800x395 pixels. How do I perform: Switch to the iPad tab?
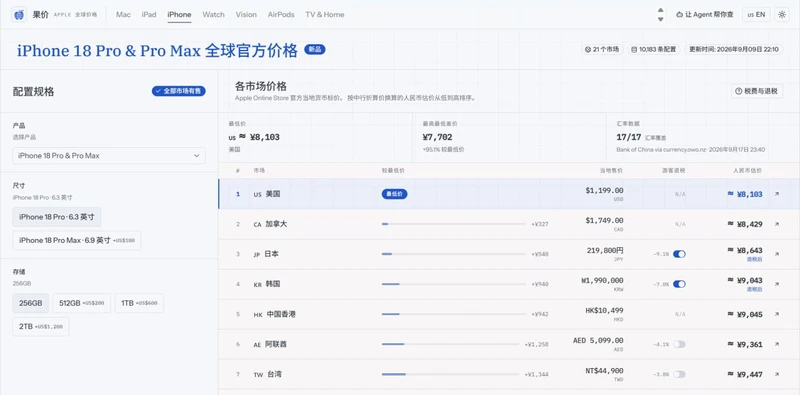click(149, 15)
